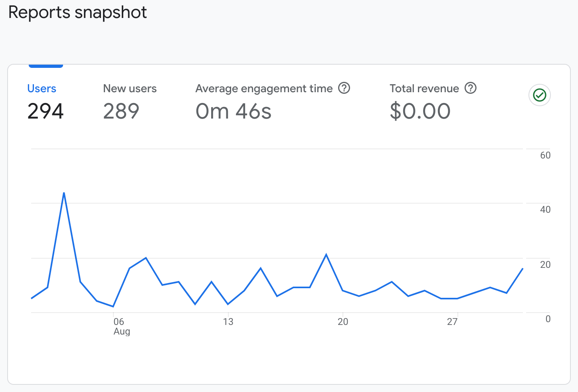Click the help icon beside Average engagement time

344,88
